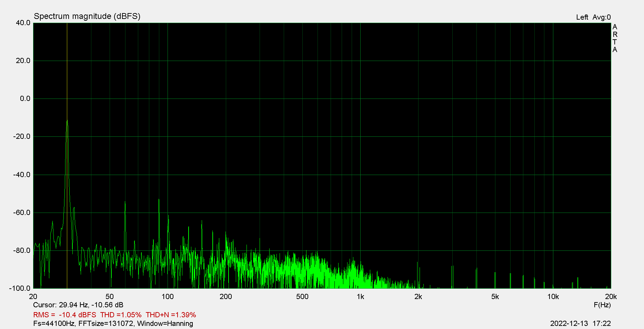644x329 pixels.
Task: Click the "0.0" magnitude axis label
Action: pyautogui.click(x=25, y=99)
